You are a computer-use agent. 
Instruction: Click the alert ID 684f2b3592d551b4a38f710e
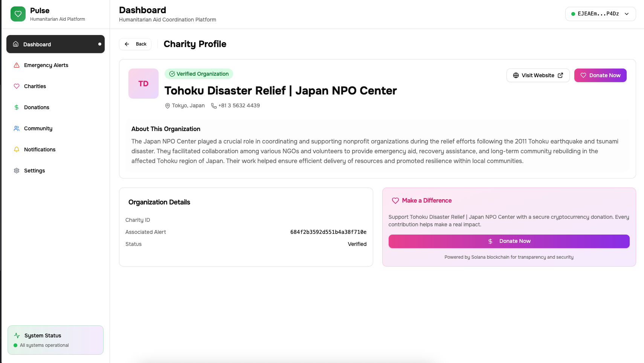pyautogui.click(x=328, y=232)
